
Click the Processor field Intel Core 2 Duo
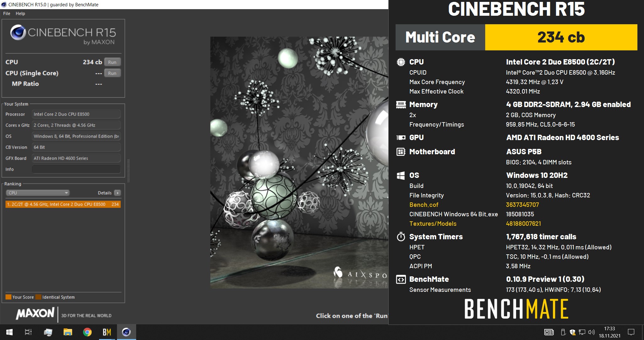point(76,114)
